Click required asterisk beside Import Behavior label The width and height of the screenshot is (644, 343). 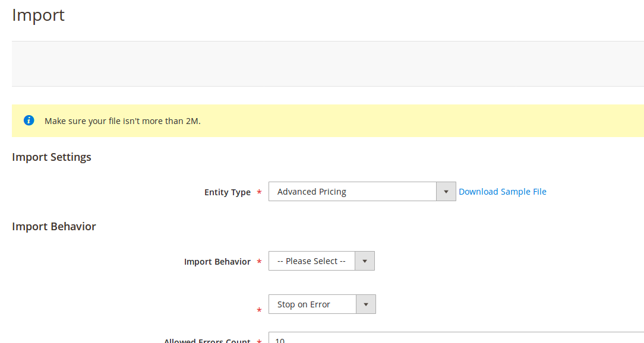(x=259, y=262)
